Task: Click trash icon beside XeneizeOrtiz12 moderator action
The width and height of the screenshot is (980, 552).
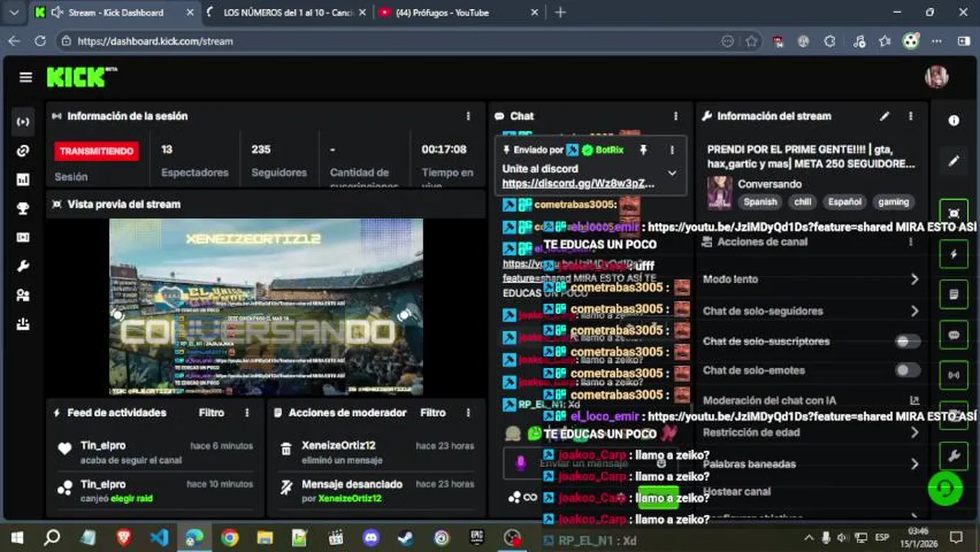Action: pos(286,449)
